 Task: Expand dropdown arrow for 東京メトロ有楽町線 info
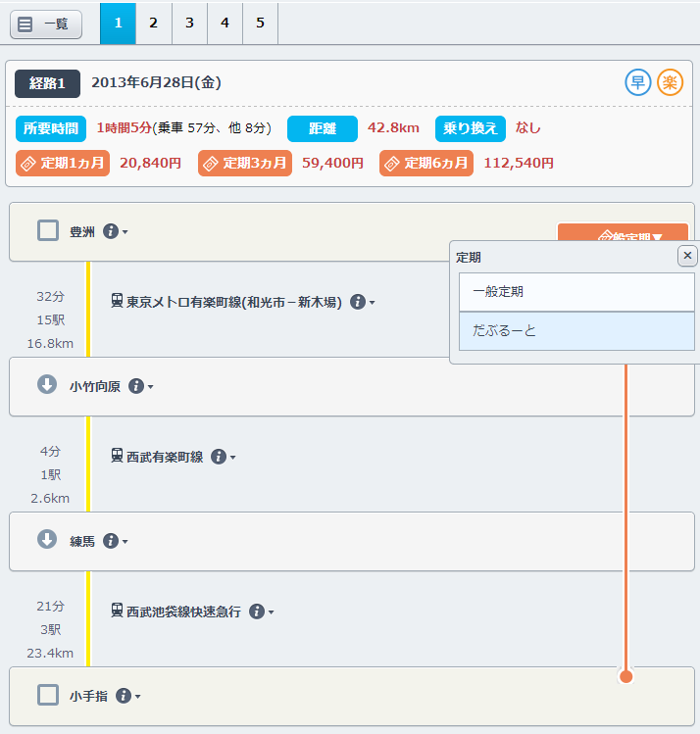373,303
